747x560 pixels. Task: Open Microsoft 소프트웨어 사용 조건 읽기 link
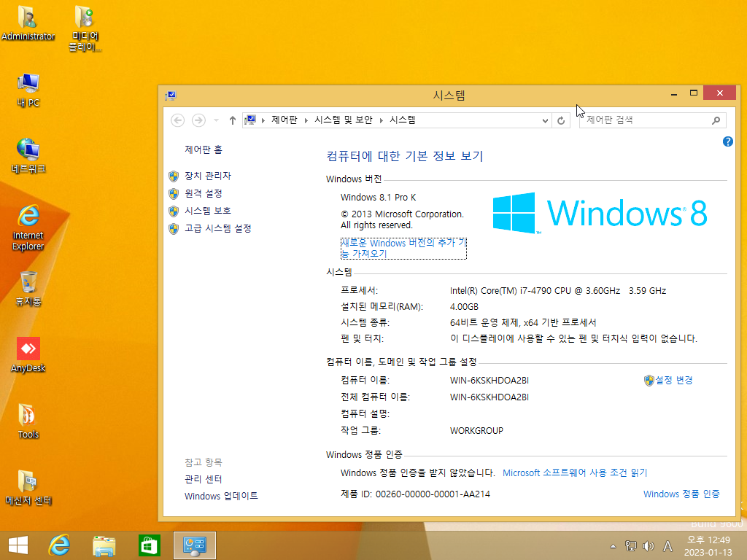[575, 472]
